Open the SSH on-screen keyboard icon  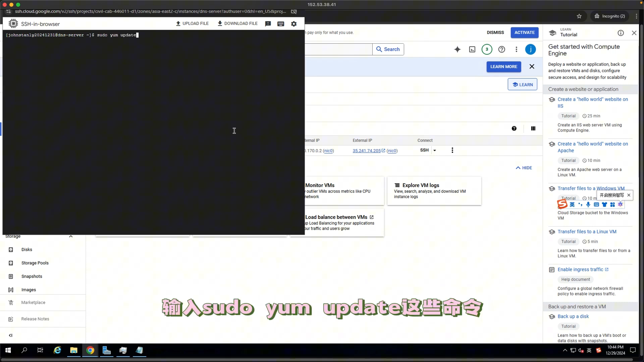(x=281, y=24)
